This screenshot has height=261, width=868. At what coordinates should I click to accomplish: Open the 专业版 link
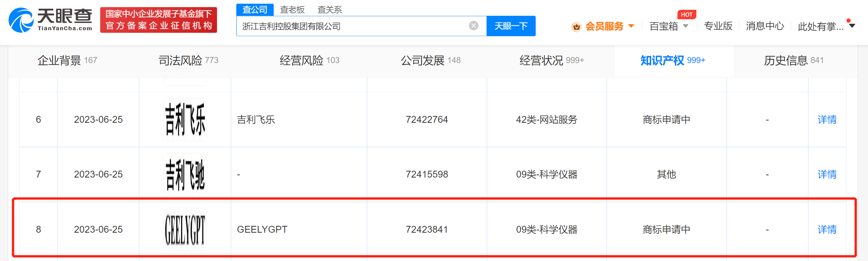(718, 26)
